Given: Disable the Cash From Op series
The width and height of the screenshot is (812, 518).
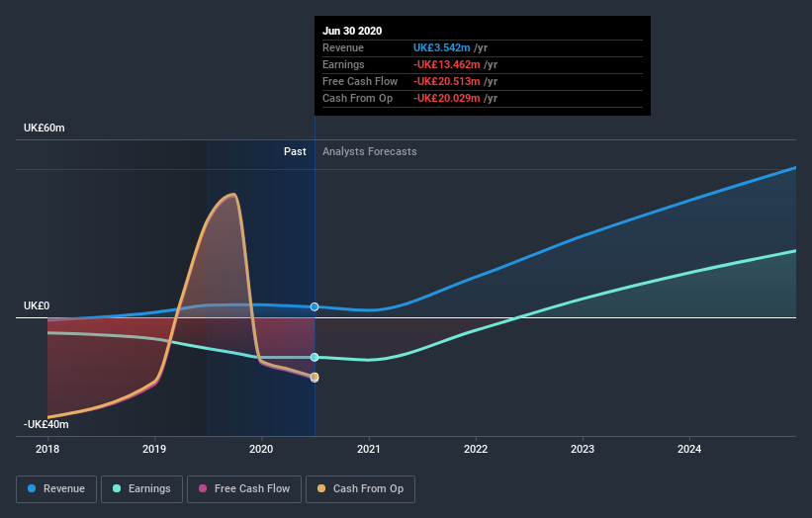Looking at the screenshot, I should click(360, 488).
